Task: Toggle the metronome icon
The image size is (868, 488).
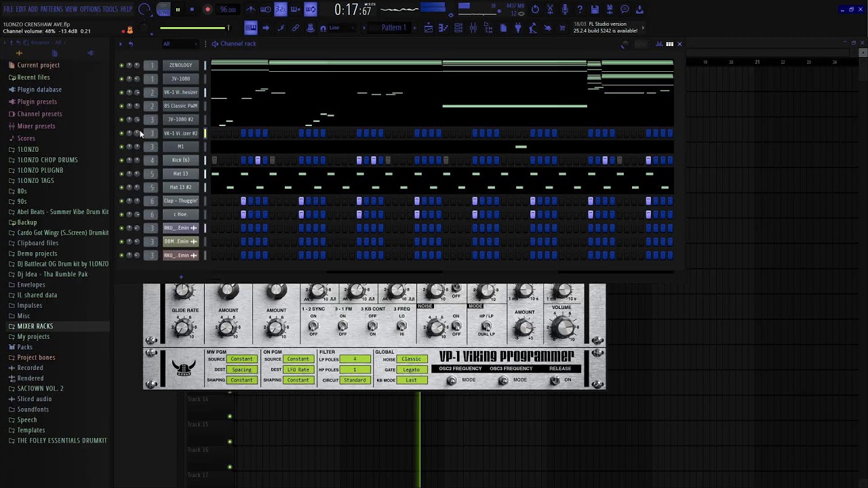Action: pos(251,9)
